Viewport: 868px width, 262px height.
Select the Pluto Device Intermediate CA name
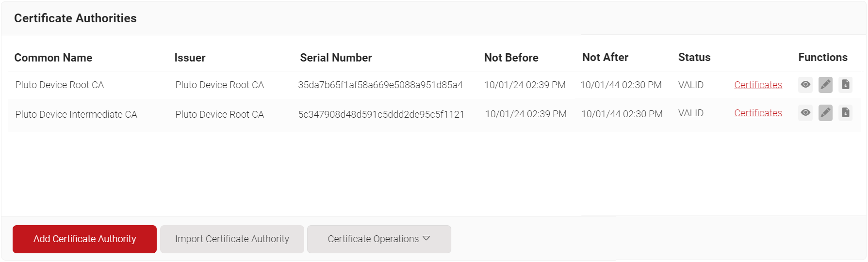(76, 114)
